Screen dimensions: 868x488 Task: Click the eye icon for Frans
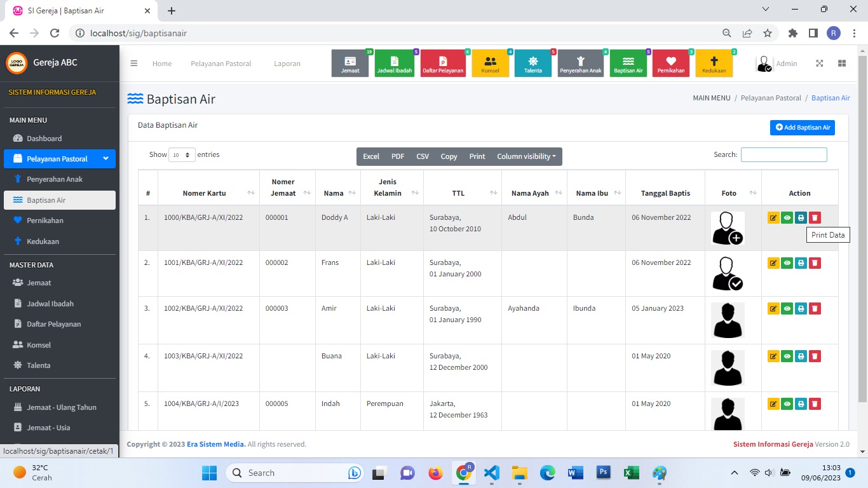click(787, 263)
